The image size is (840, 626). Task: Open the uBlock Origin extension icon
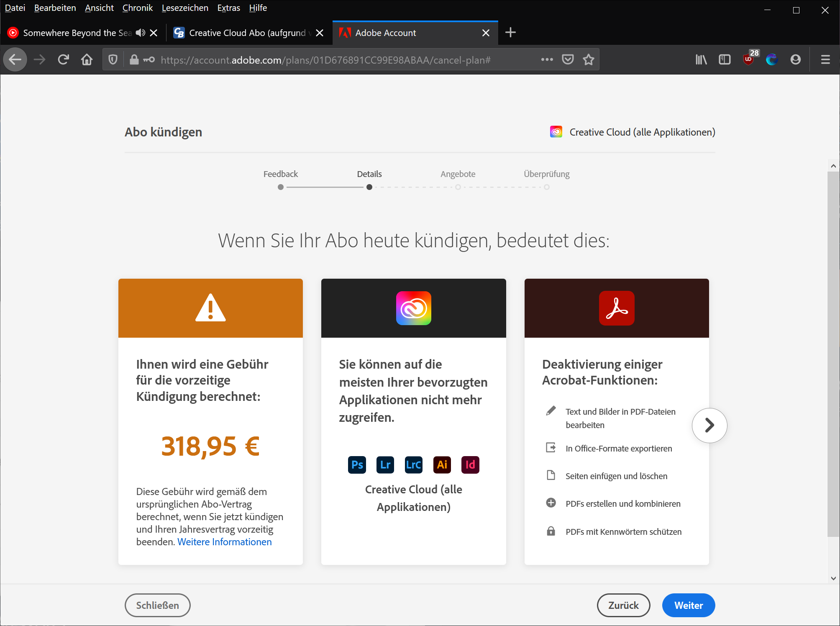(x=749, y=59)
